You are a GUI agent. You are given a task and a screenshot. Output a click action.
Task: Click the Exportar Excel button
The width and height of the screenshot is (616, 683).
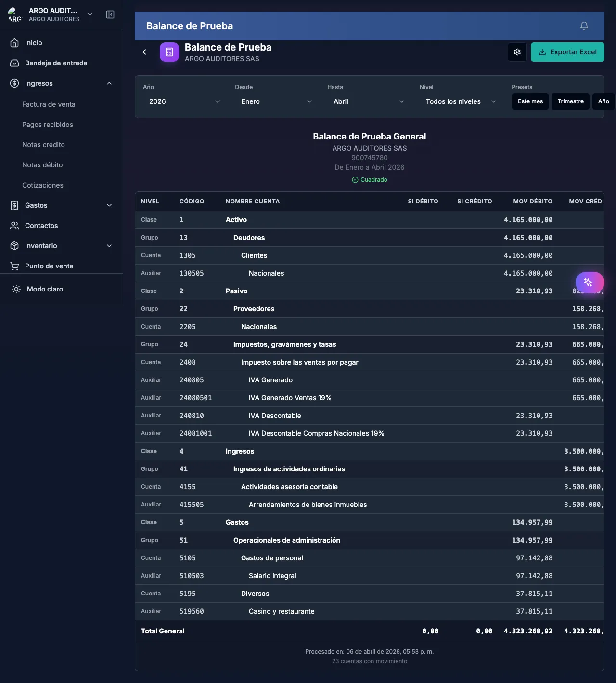pos(567,52)
